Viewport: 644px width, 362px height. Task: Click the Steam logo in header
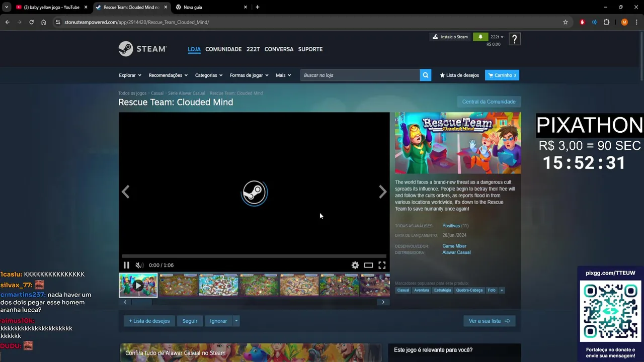142,49
